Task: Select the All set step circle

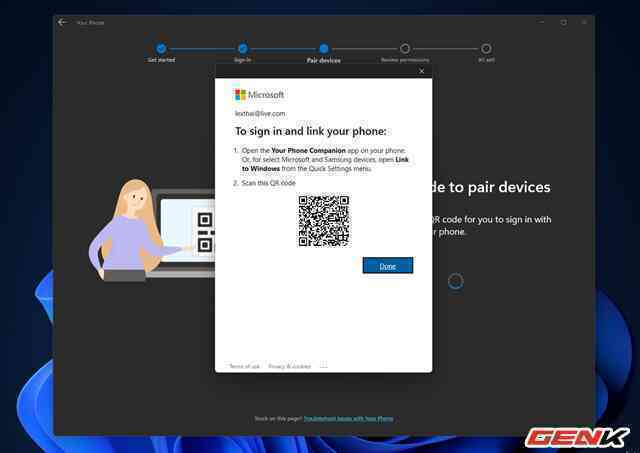Action: tap(486, 49)
